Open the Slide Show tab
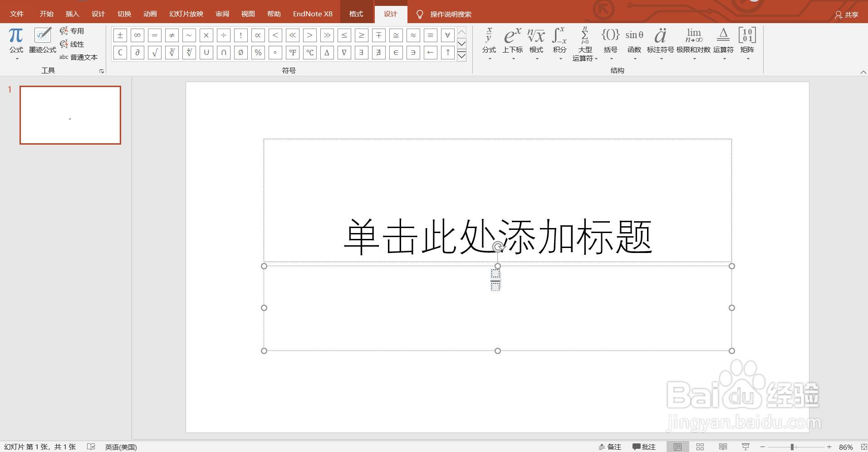The width and height of the screenshot is (868, 452). [186, 14]
